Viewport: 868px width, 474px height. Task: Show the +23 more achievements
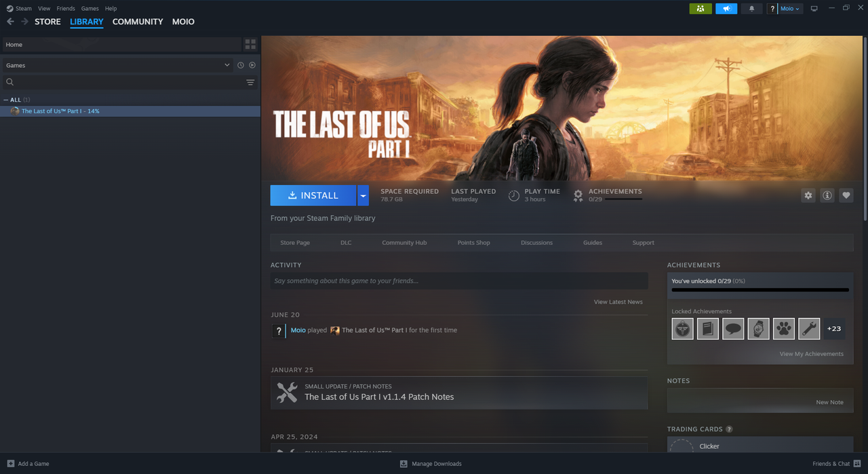[x=834, y=329]
